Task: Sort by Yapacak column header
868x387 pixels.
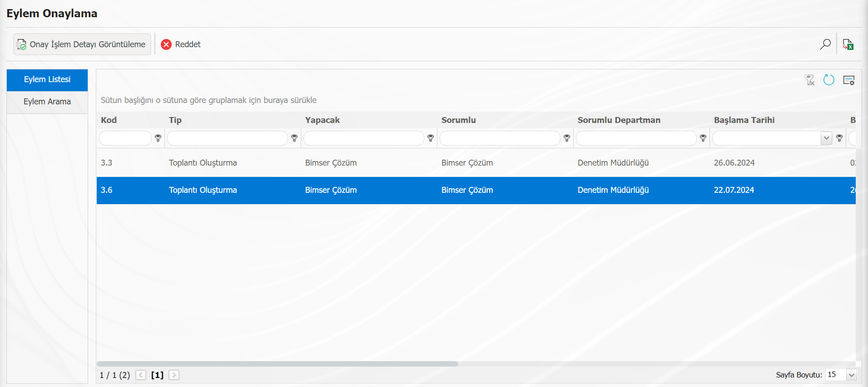Action: click(322, 120)
